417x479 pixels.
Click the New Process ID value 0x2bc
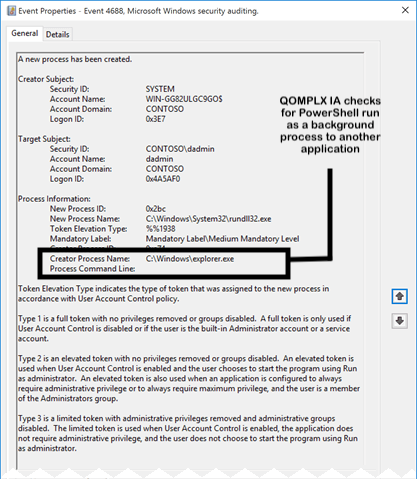point(156,209)
